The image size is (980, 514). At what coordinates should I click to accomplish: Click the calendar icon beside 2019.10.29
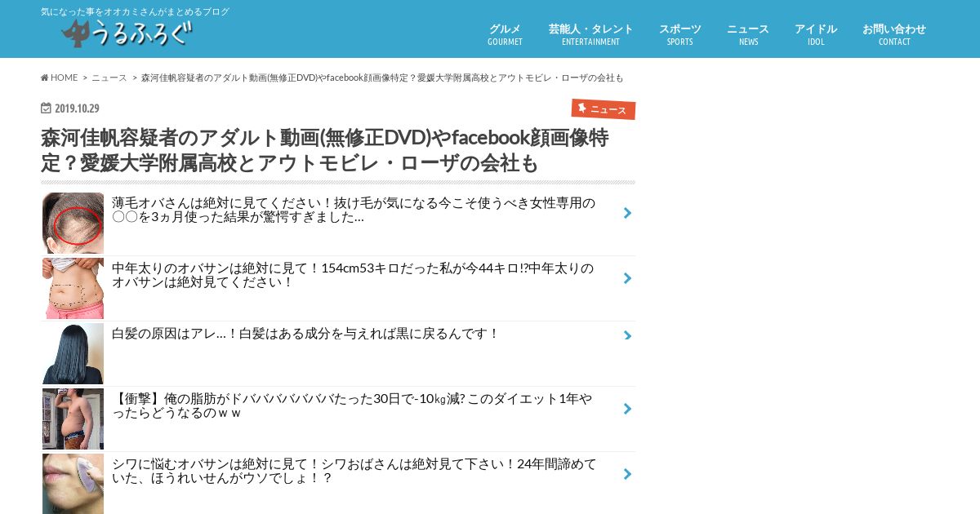46,108
